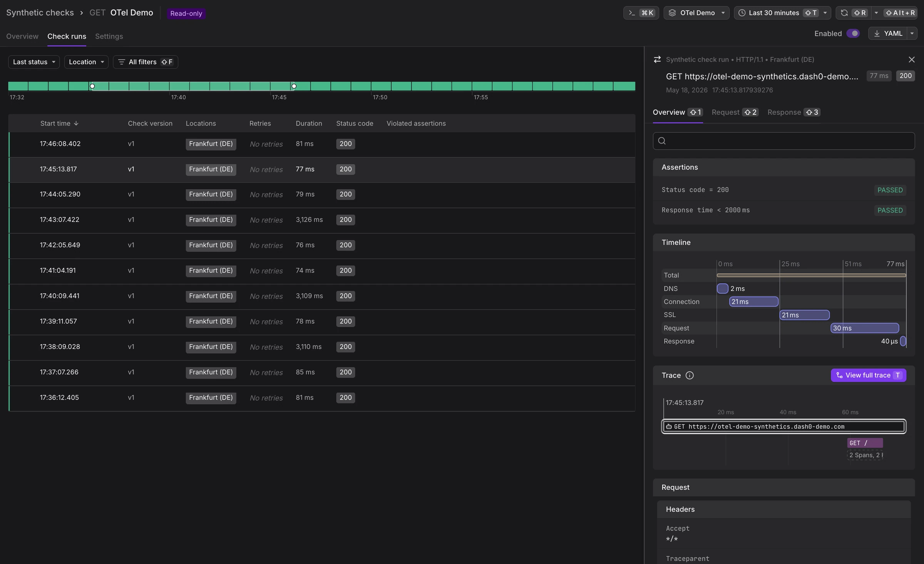This screenshot has height=564, width=924.
Task: Open the Location filter dropdown
Action: coord(86,62)
